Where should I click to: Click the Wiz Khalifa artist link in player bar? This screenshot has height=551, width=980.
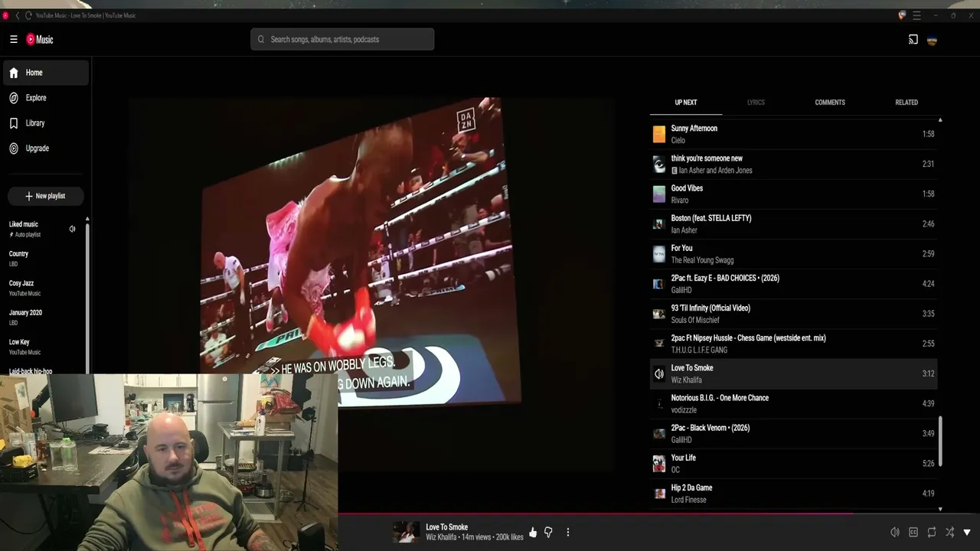[x=441, y=537]
